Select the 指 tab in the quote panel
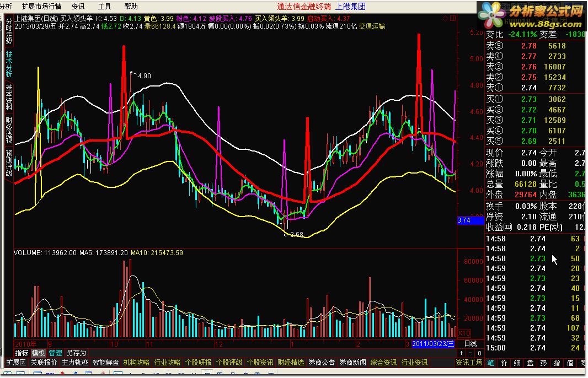The width and height of the screenshot is (588, 378). [557, 363]
